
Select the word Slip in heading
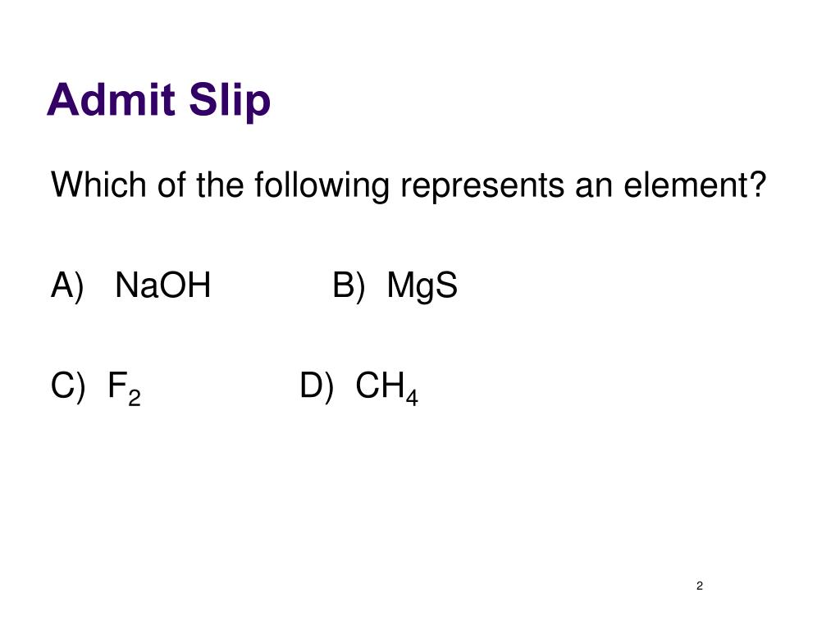point(230,102)
